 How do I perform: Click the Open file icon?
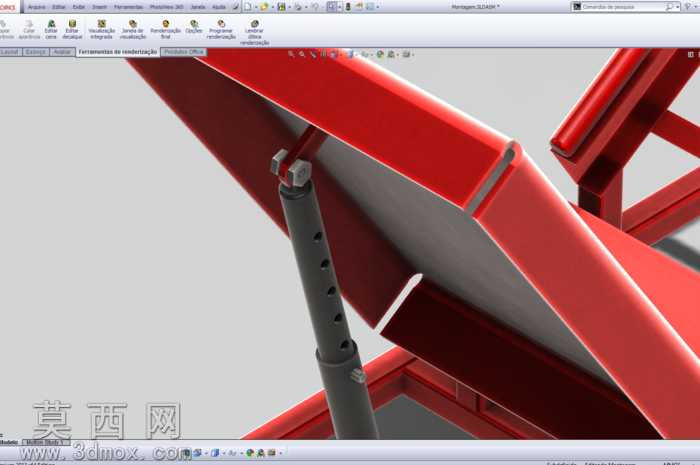coord(264,7)
